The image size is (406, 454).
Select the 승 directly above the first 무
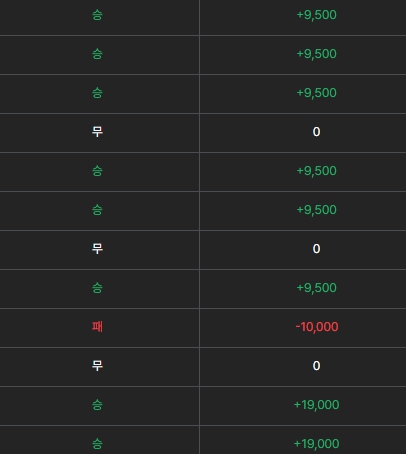pos(97,93)
